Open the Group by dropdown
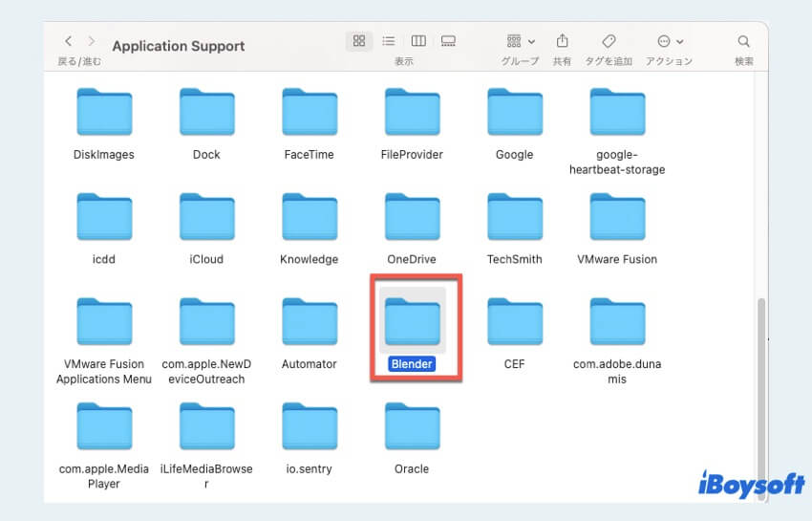The width and height of the screenshot is (812, 521). (x=521, y=41)
